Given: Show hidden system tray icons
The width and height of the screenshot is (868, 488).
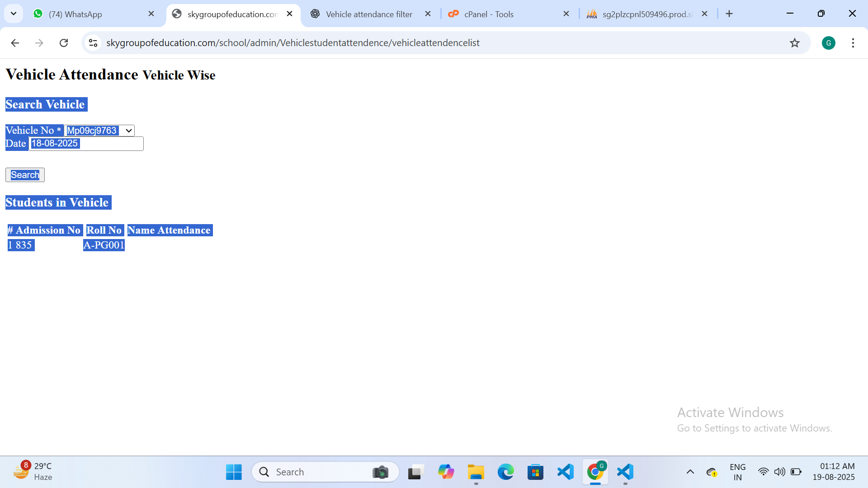Looking at the screenshot, I should click(x=690, y=472).
